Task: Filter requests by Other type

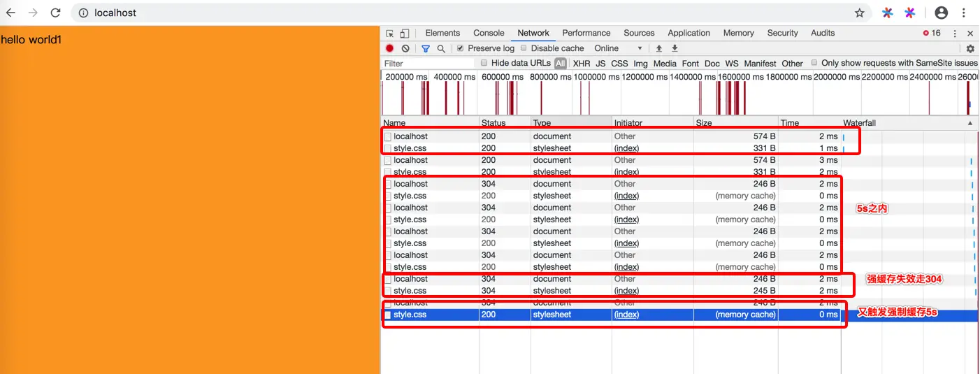Action: click(x=792, y=64)
